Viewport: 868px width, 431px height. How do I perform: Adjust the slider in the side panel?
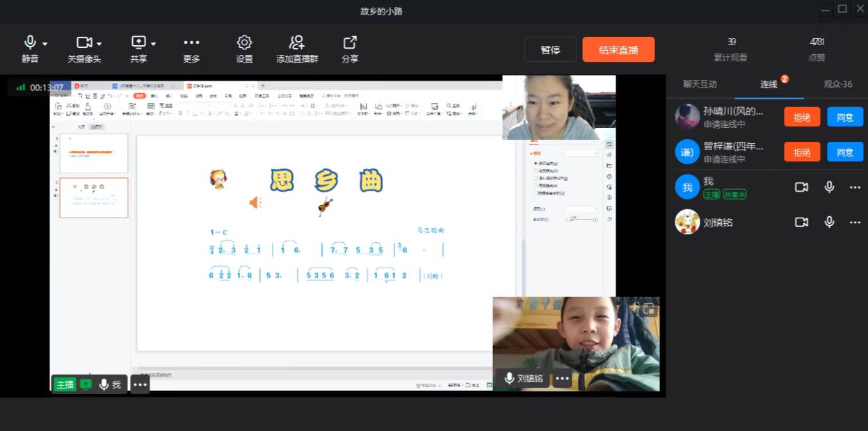tap(581, 219)
